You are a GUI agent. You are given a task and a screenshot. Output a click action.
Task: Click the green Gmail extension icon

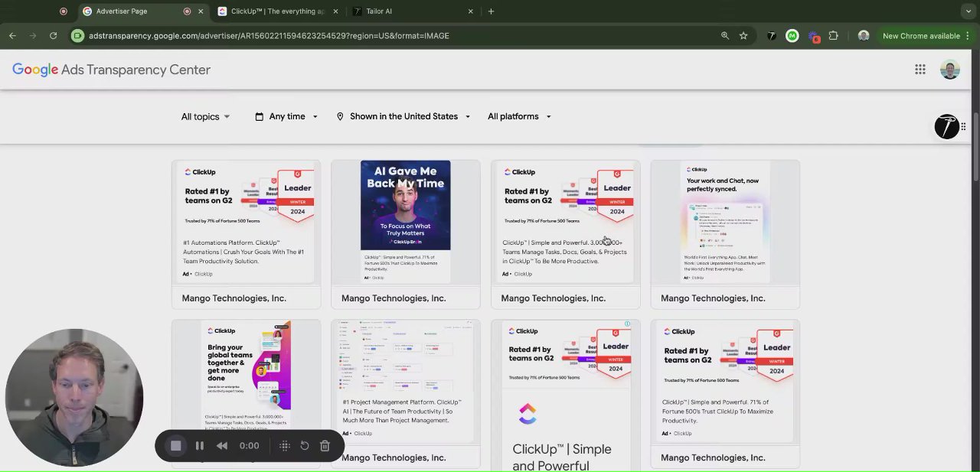tap(792, 35)
